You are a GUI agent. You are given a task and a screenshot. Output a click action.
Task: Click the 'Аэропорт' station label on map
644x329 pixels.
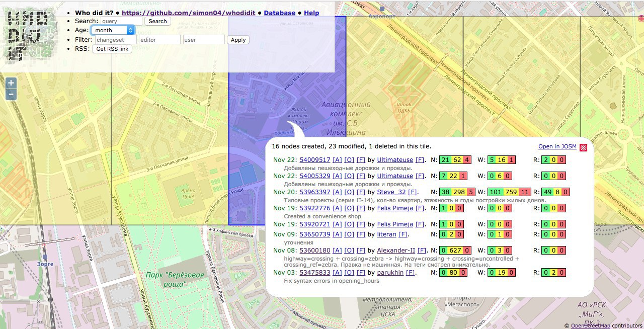382,16
